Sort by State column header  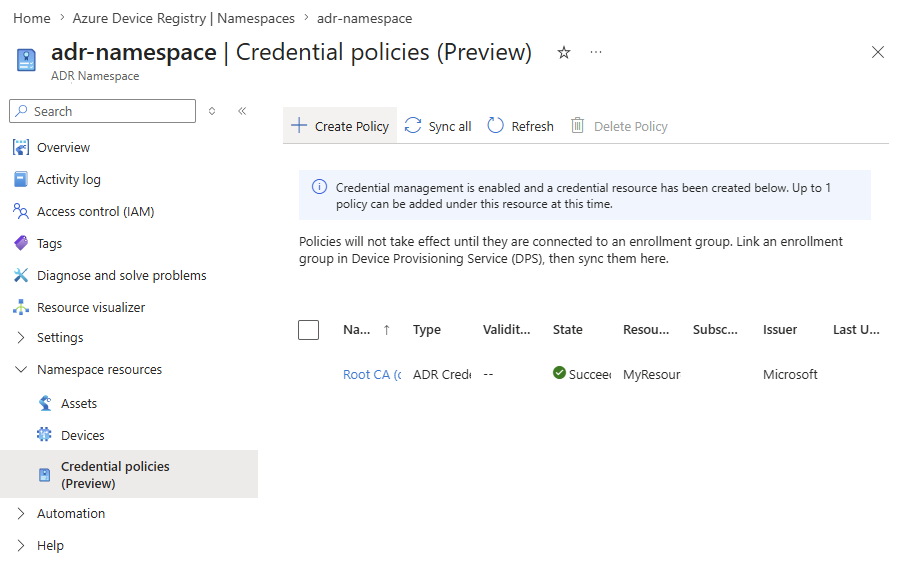point(567,330)
